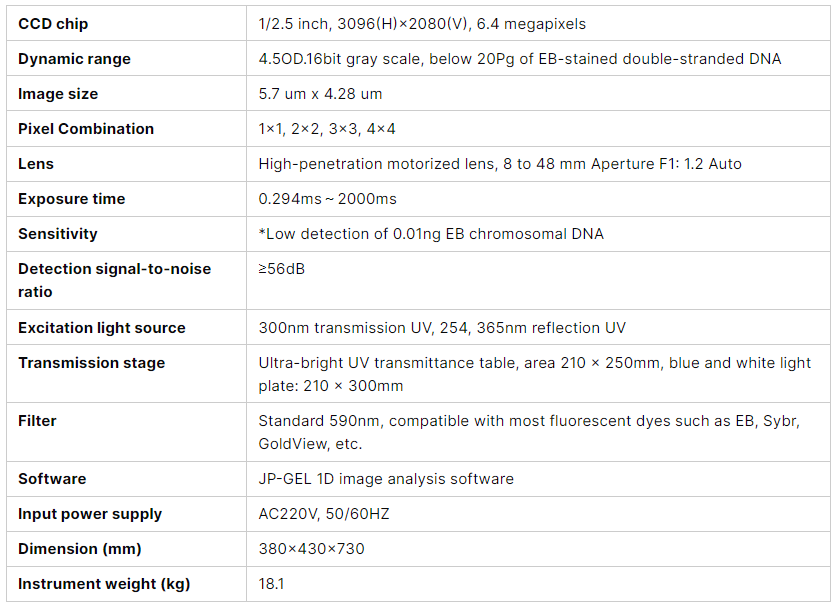Click JP-GEL 1D image analysis software text
Viewport: 837px width, 608px height.
click(x=386, y=479)
